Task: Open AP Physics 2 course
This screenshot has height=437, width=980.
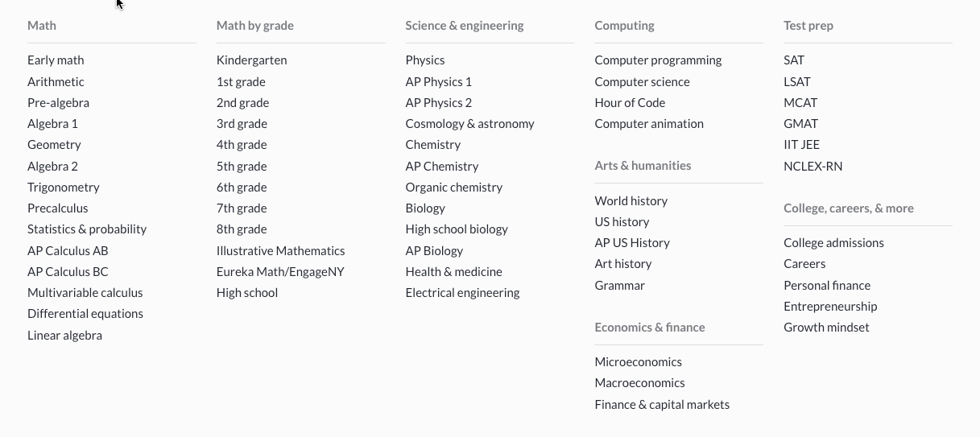Action: [x=439, y=103]
